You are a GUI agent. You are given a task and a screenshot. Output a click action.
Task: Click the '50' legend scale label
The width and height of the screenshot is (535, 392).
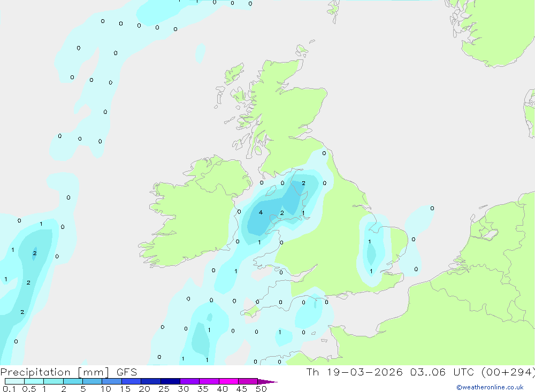coord(261,389)
